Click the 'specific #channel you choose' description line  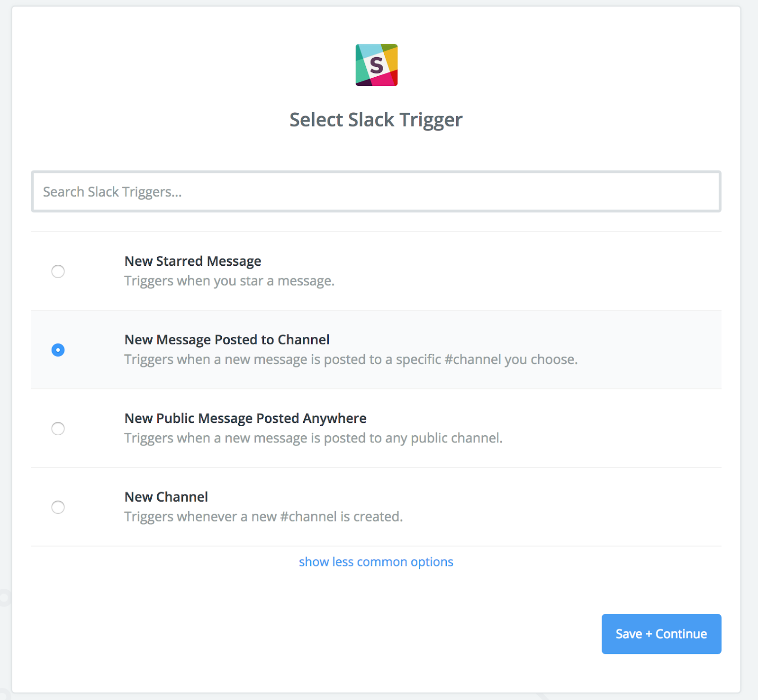point(351,359)
